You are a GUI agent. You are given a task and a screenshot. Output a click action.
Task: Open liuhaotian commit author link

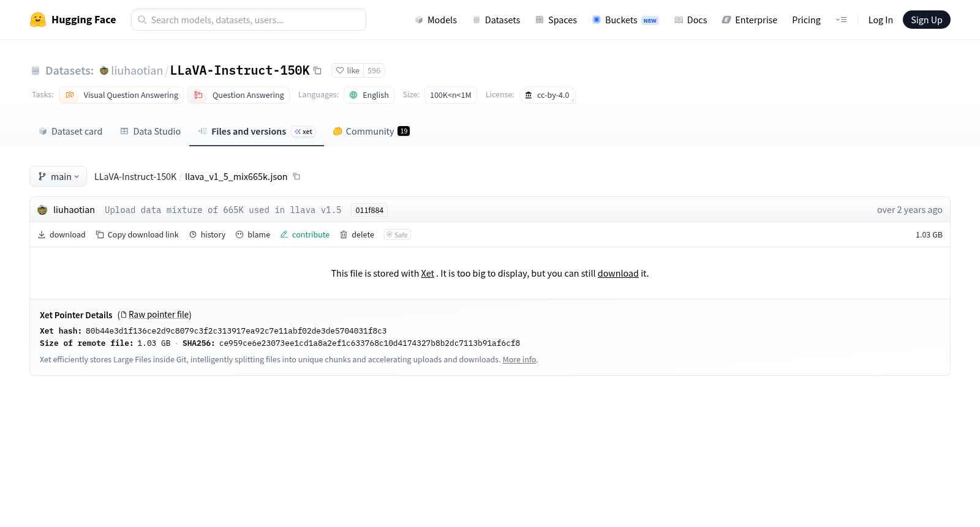pyautogui.click(x=73, y=210)
